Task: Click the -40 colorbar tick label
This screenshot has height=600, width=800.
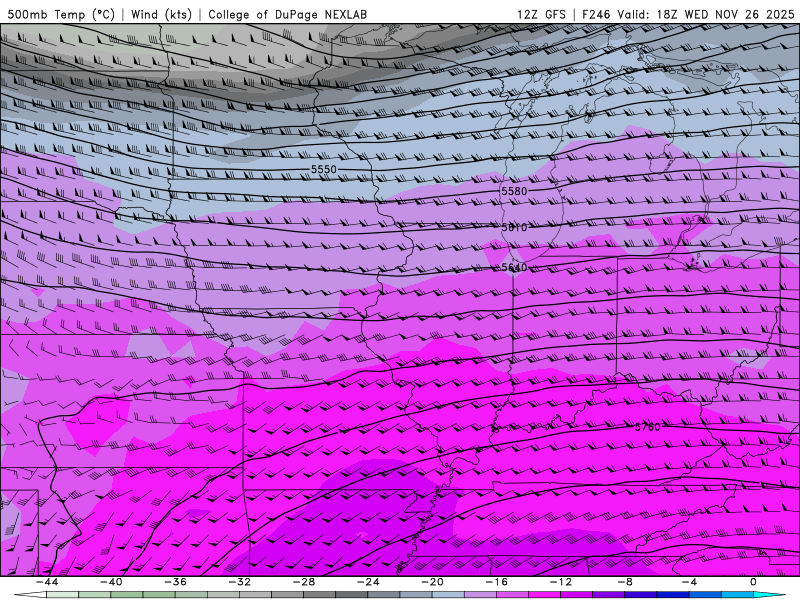Action: click(x=111, y=582)
